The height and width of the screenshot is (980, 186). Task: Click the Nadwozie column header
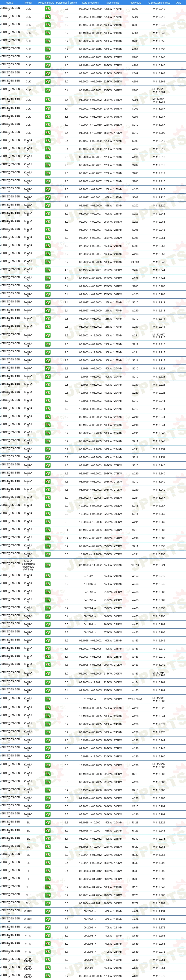[135, 3]
